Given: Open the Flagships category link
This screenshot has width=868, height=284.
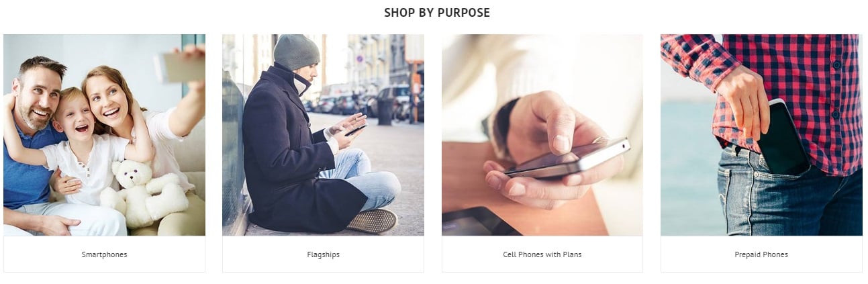Looking at the screenshot, I should click(323, 254).
